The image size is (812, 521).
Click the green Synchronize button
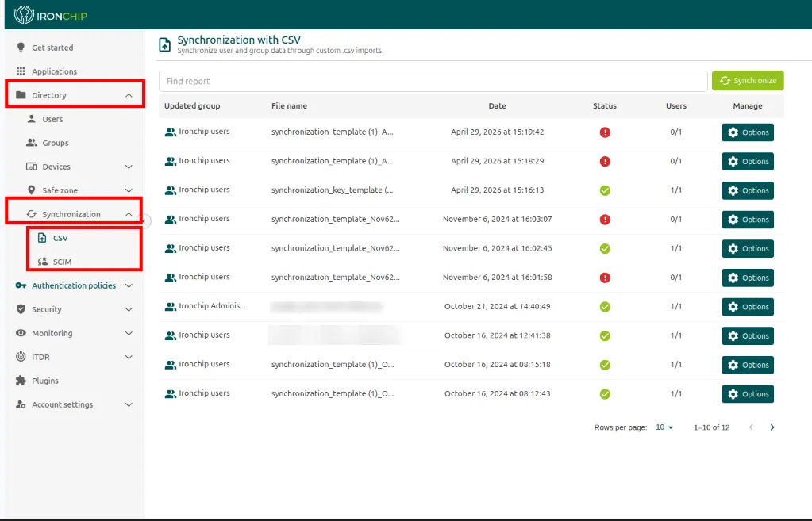click(748, 81)
